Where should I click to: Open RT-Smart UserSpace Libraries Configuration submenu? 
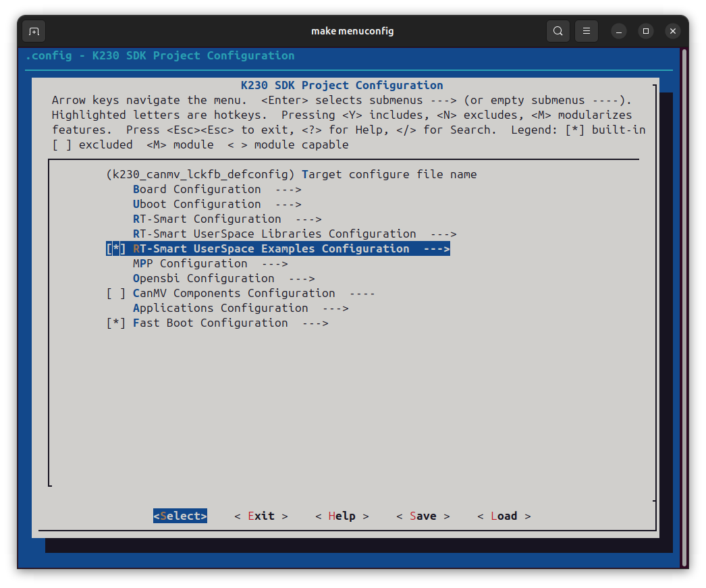tap(295, 234)
